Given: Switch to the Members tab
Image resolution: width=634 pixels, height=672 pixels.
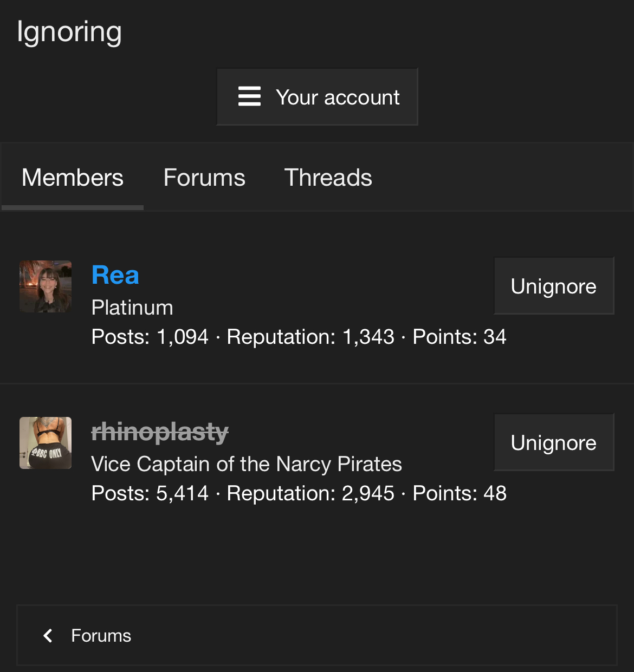Looking at the screenshot, I should [x=73, y=178].
